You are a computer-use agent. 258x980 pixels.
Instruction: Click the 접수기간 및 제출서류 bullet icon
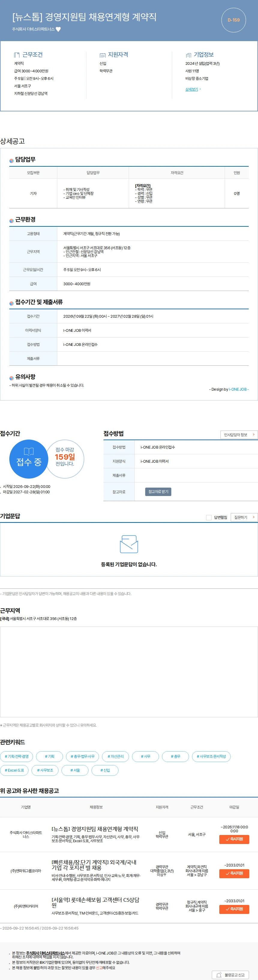tap(11, 303)
